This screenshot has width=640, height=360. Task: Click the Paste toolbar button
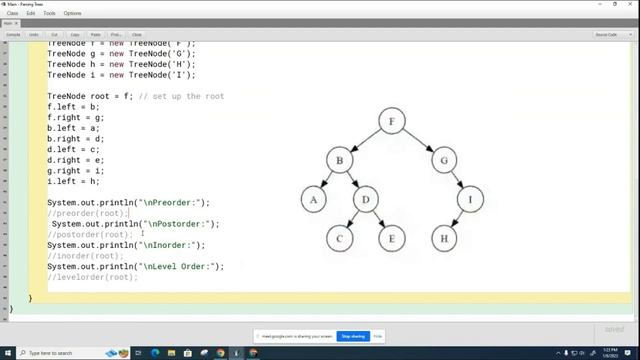[x=96, y=35]
